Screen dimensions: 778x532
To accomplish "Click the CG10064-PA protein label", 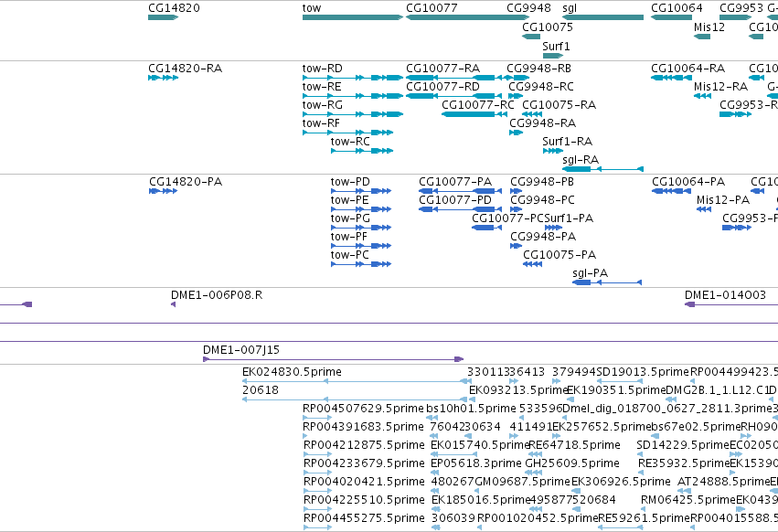I will click(x=688, y=182).
